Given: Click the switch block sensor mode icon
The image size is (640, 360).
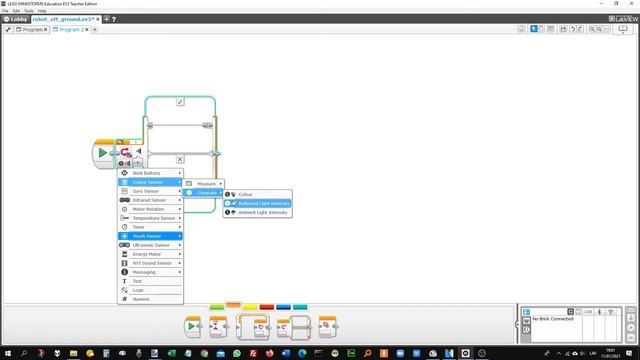Looking at the screenshot, I should 124,163.
